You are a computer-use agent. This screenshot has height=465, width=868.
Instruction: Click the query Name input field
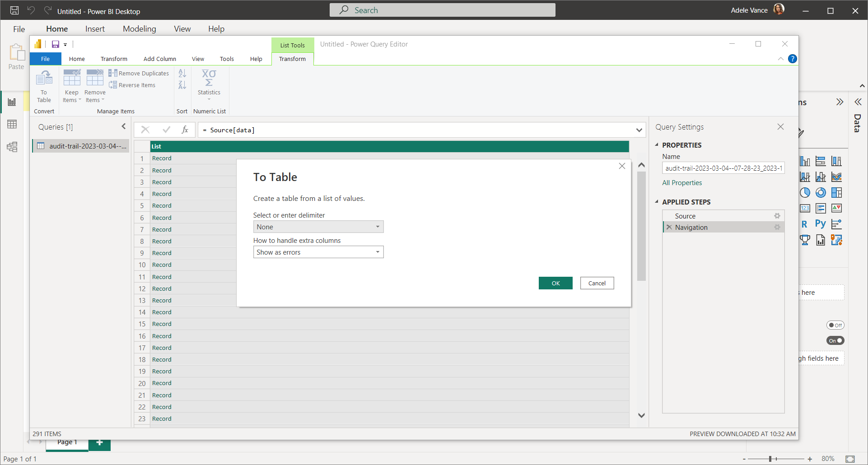pos(723,168)
